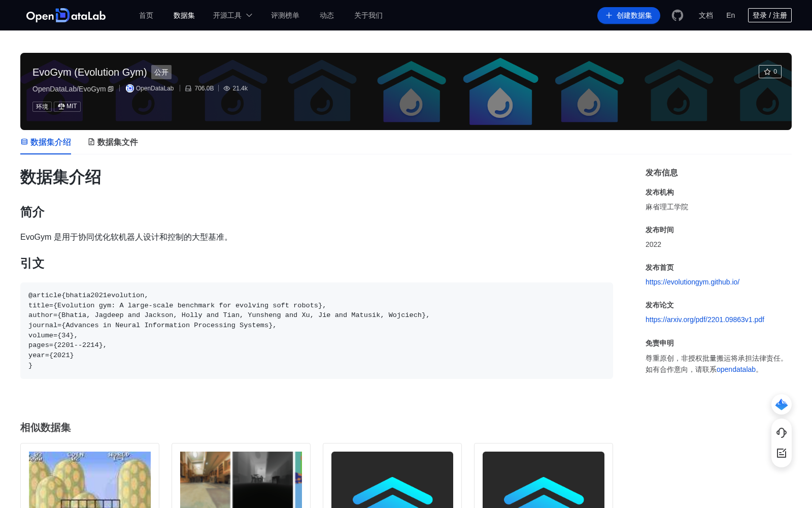Click the citation line 'pages={2201--2214},'
The image size is (812, 508).
[x=67, y=345]
